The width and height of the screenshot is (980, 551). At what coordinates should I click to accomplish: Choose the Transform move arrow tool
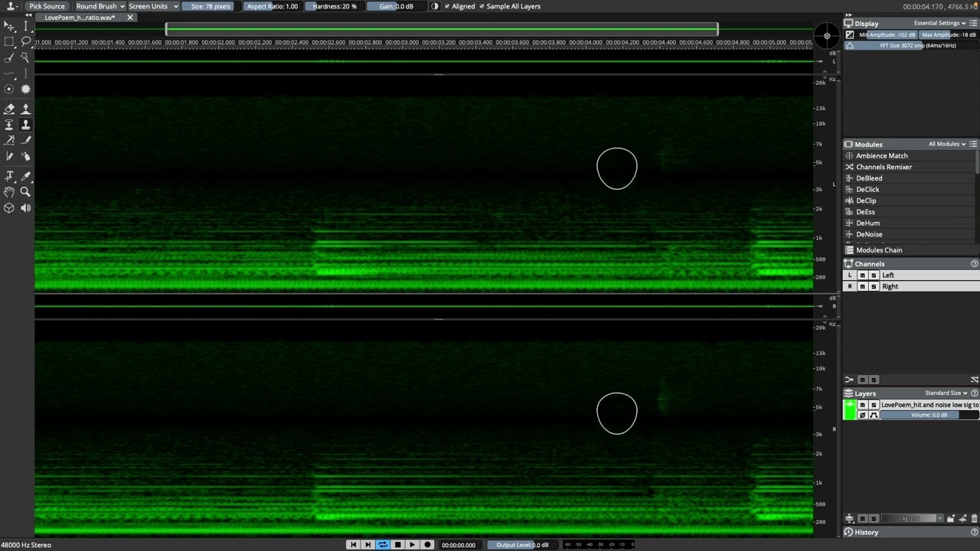click(x=9, y=26)
